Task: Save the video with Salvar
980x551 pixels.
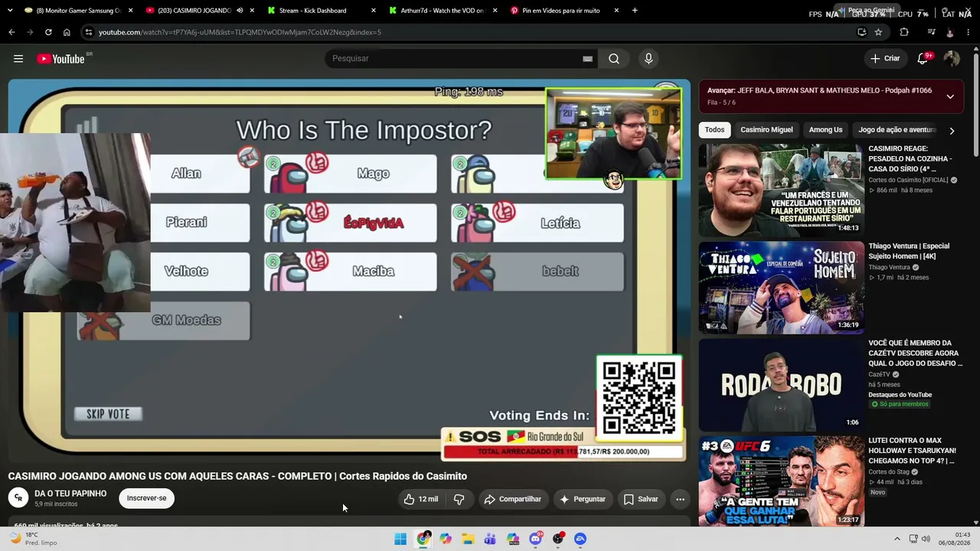Action: coord(641,499)
